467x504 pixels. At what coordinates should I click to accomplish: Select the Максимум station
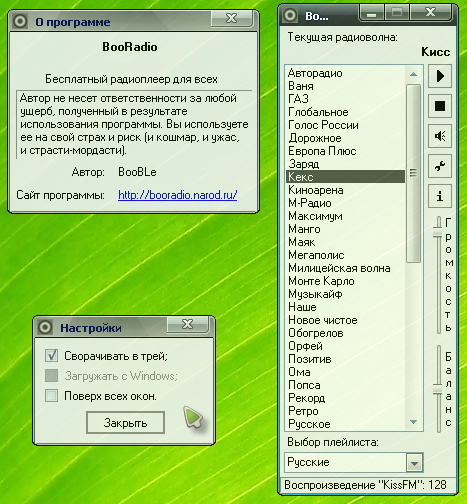[345, 216]
